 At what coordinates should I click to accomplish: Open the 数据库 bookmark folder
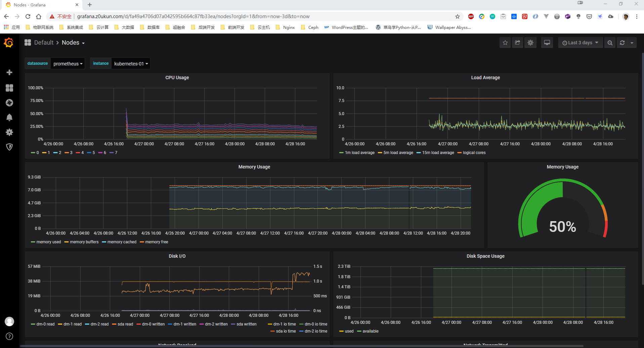150,28
